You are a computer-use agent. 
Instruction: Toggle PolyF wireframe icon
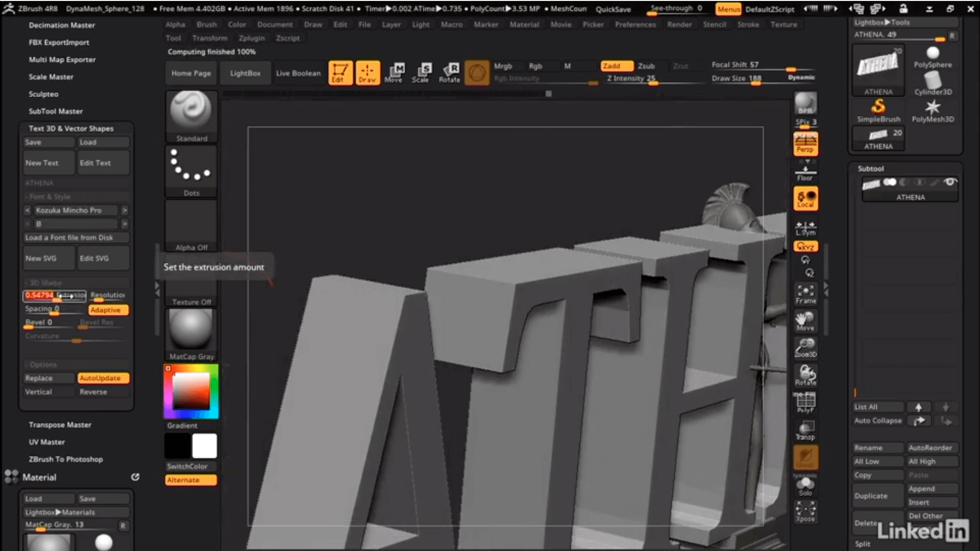click(x=805, y=403)
